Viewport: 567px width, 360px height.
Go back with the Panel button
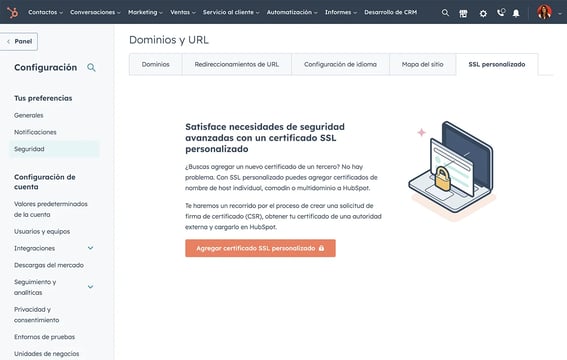[x=19, y=41]
